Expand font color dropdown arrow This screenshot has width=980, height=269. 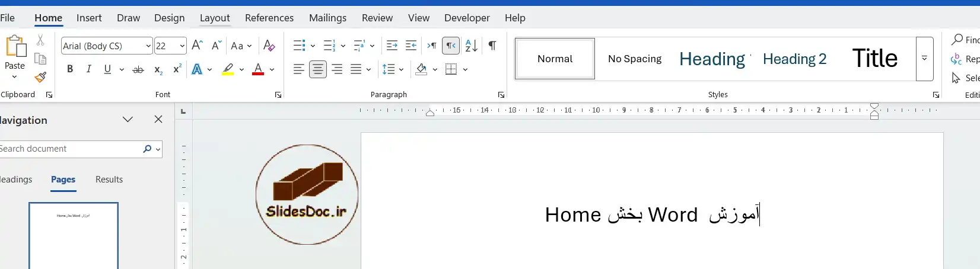272,69
